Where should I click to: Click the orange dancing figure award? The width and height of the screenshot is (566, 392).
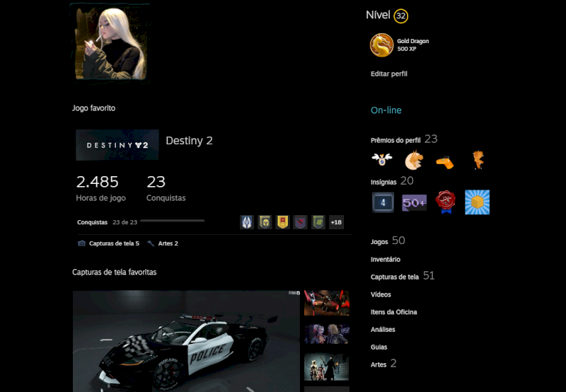[478, 160]
